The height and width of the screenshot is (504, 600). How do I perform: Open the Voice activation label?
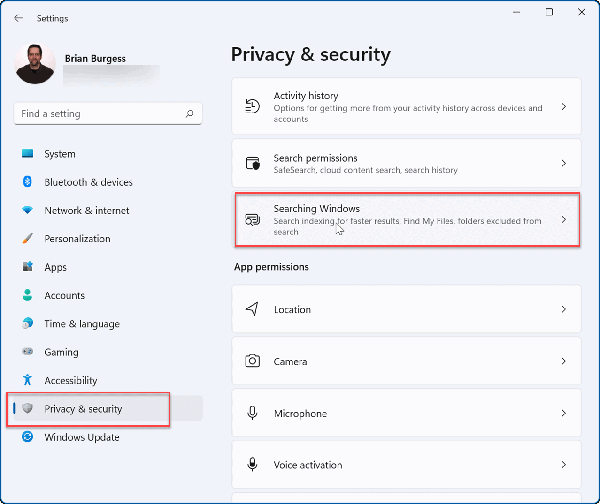pyautogui.click(x=308, y=465)
